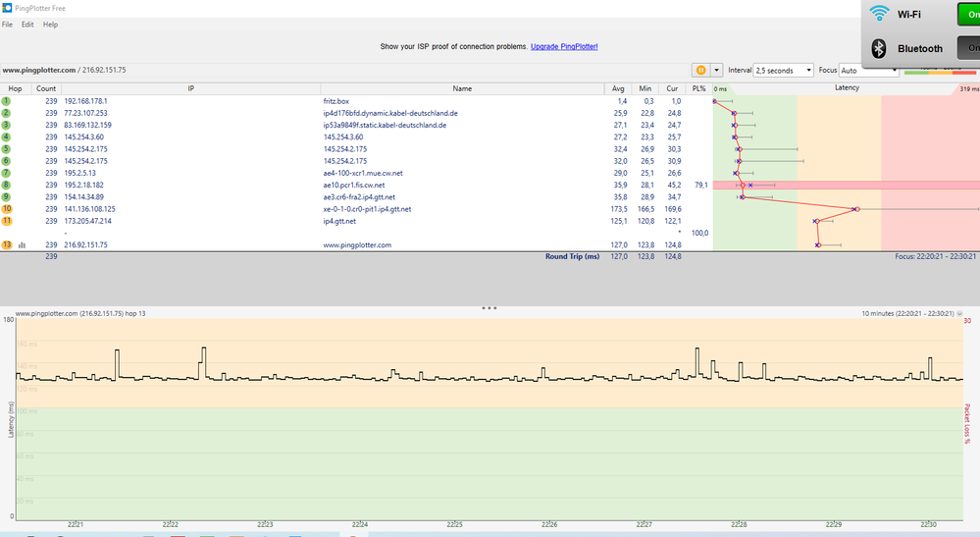Click the Min column header
The image size is (980, 537).
(645, 88)
